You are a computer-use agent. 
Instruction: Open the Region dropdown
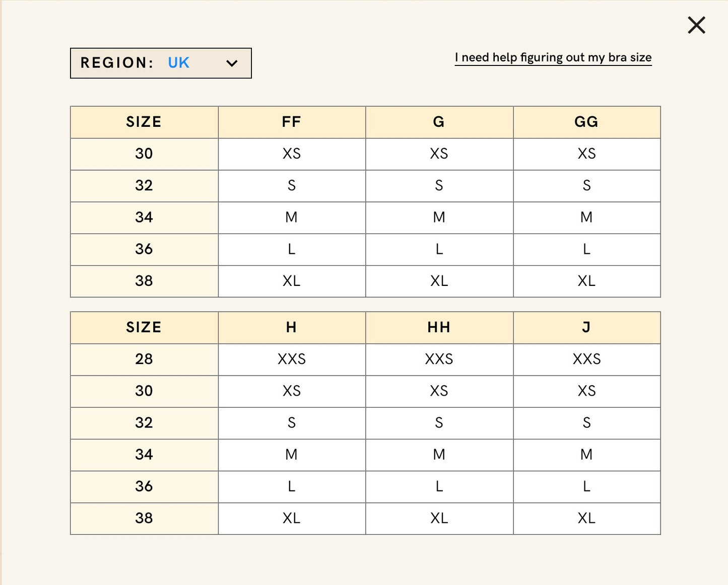(161, 63)
